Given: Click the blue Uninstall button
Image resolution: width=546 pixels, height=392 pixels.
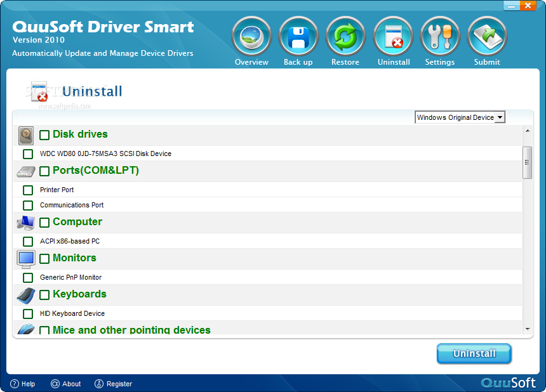Looking at the screenshot, I should [474, 354].
